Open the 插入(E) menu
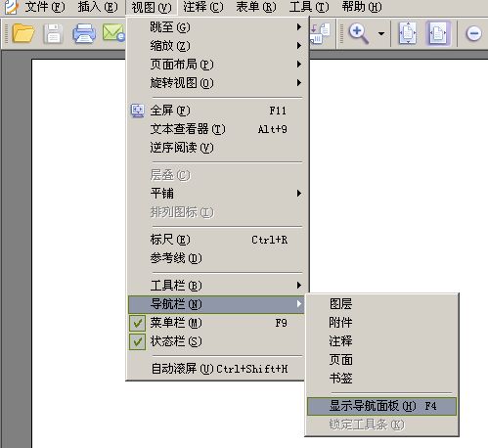 (98, 7)
